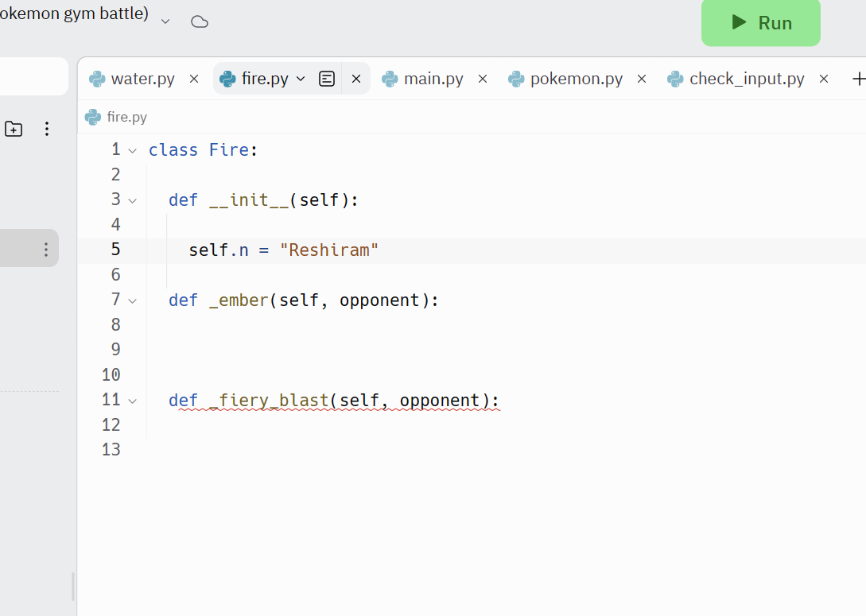Click python icon on main.py tab
Viewport: 866px width, 616px height.
click(390, 79)
